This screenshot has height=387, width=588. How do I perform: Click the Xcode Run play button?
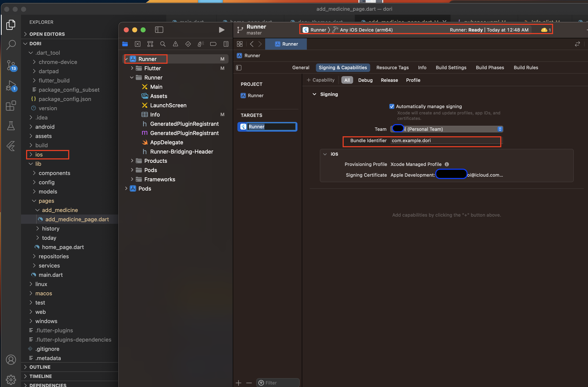click(221, 30)
